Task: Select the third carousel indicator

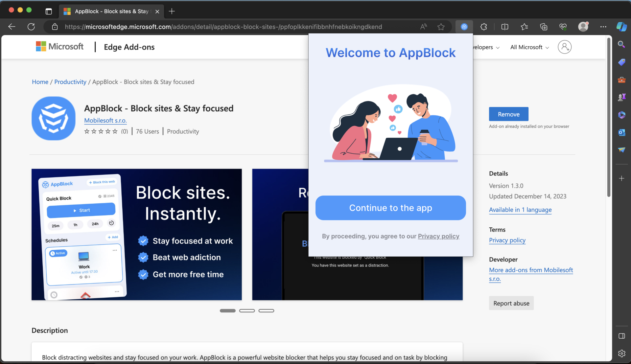Action: tap(266, 310)
